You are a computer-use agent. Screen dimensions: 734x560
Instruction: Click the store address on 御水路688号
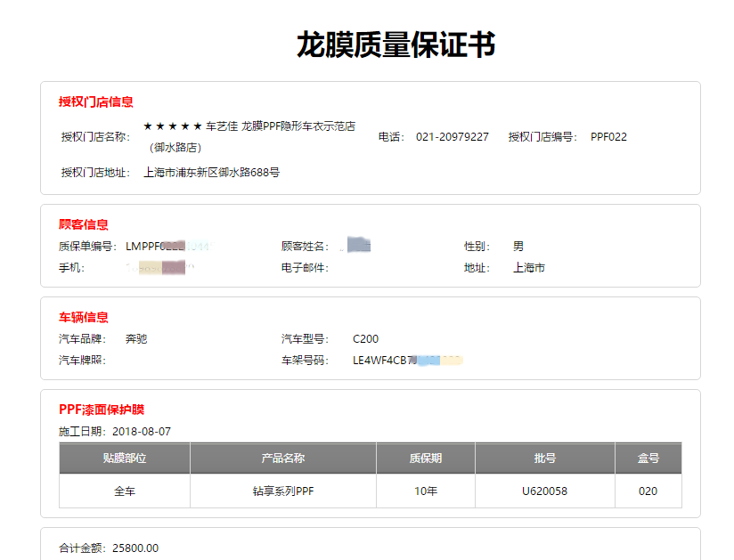pos(211,172)
